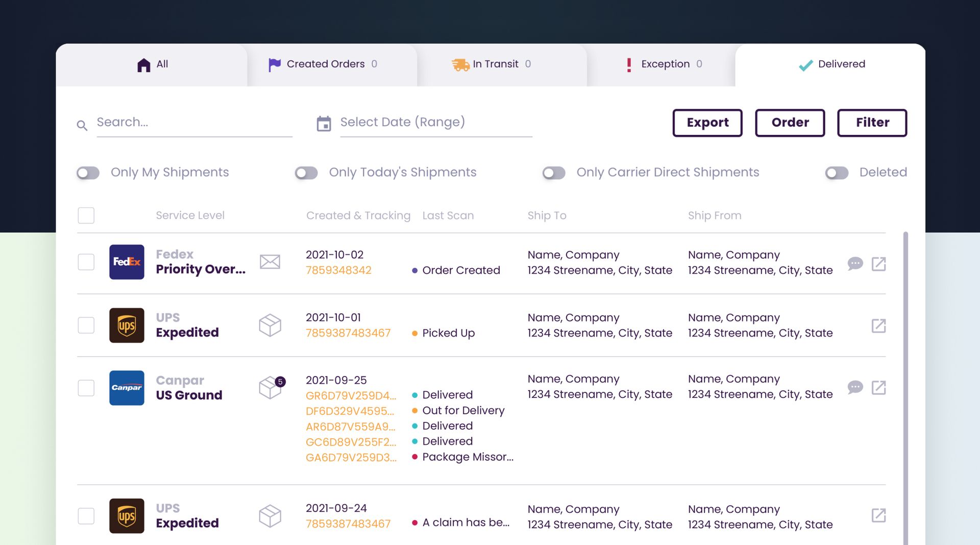Click the multi-package icon on Canpar row
980x545 pixels.
tap(271, 388)
